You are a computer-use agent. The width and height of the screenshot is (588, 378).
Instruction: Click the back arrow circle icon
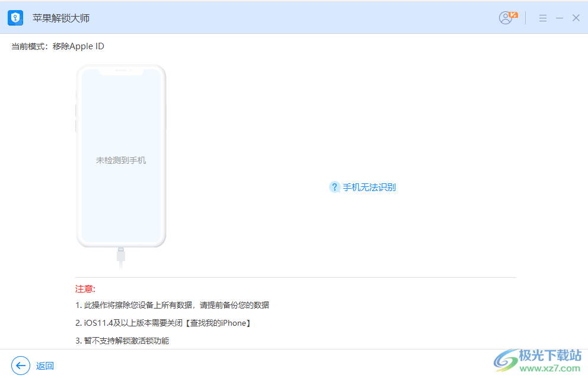coord(21,365)
